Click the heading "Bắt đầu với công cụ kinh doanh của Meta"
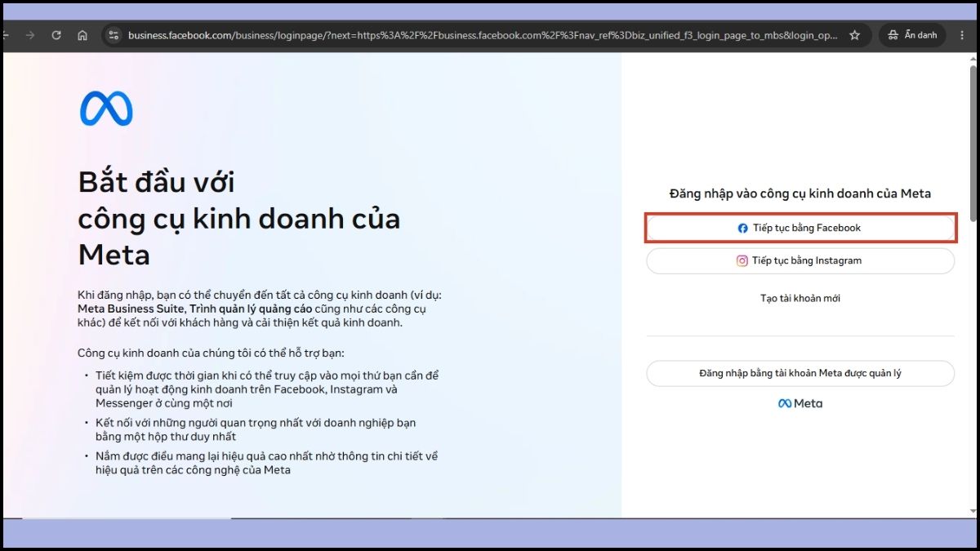980x551 pixels. (x=239, y=218)
